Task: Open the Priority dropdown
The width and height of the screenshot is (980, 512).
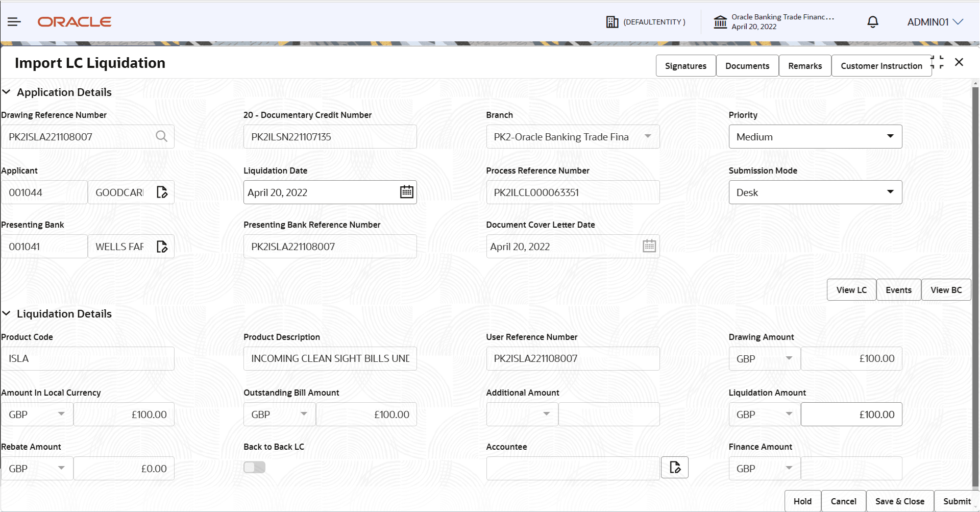Action: [891, 136]
